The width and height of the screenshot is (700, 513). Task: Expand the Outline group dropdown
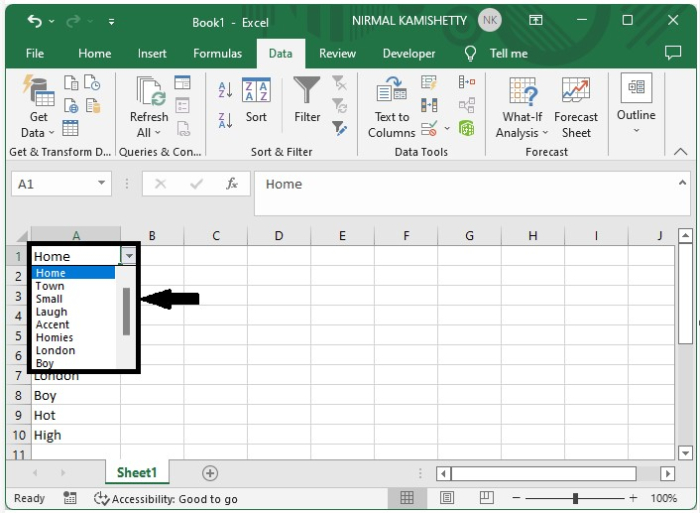636,104
